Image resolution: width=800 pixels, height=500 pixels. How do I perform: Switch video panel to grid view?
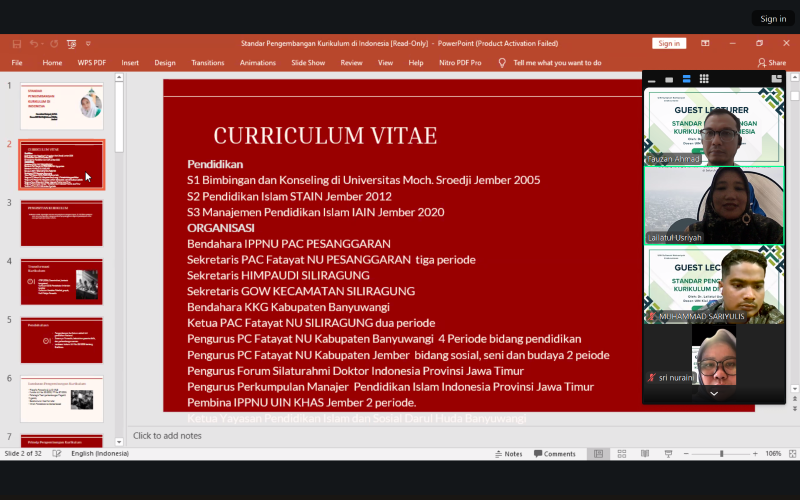704,79
